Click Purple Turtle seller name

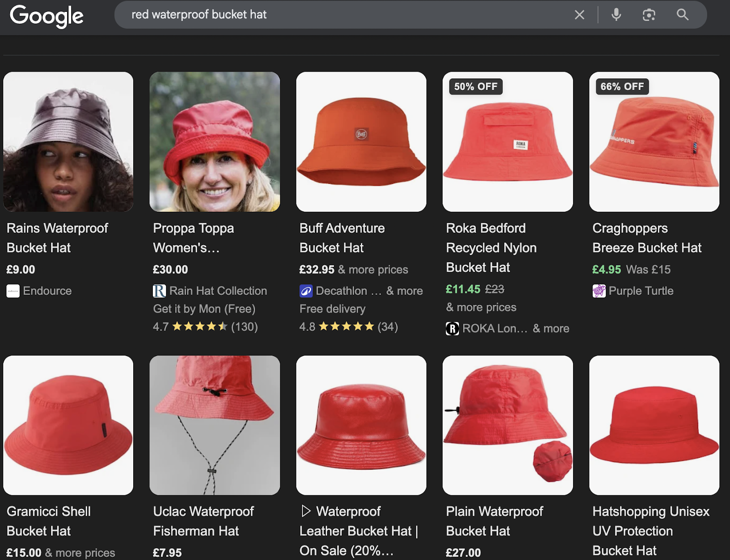pyautogui.click(x=641, y=291)
